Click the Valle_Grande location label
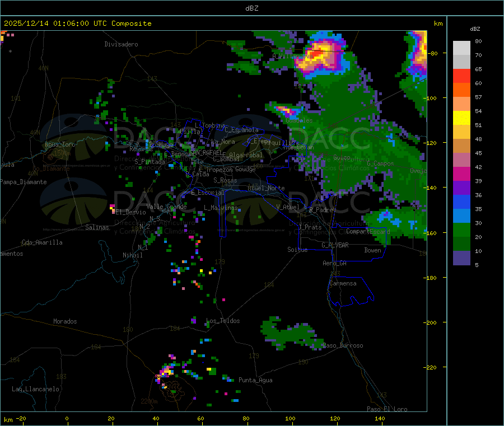The image size is (504, 426). 166,207
